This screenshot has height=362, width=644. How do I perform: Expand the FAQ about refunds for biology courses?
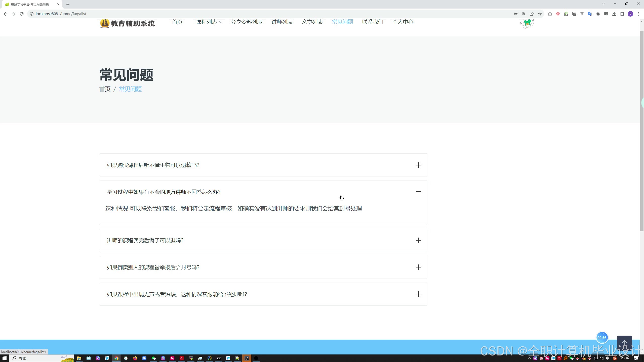pos(418,165)
